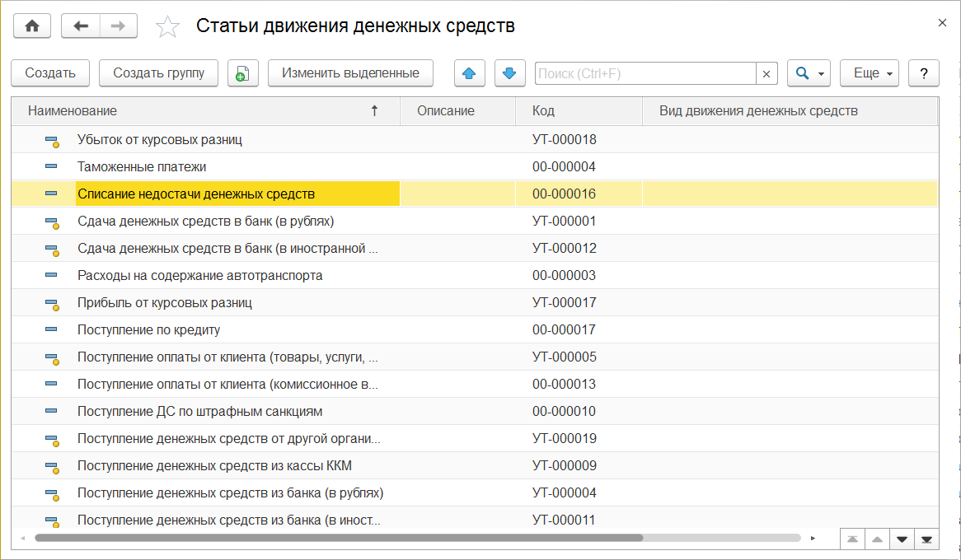Go forward with the right arrow
The width and height of the screenshot is (961, 560).
coord(118,26)
